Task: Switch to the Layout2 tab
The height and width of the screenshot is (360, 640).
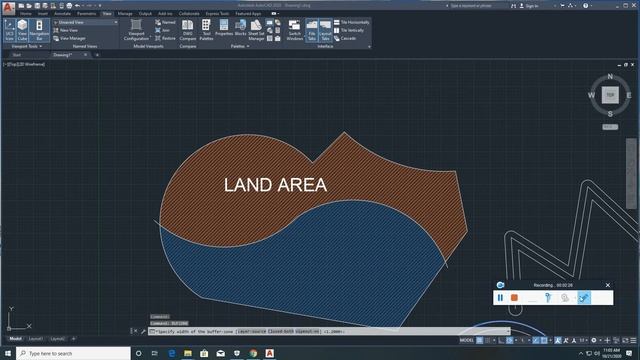Action: 58,339
